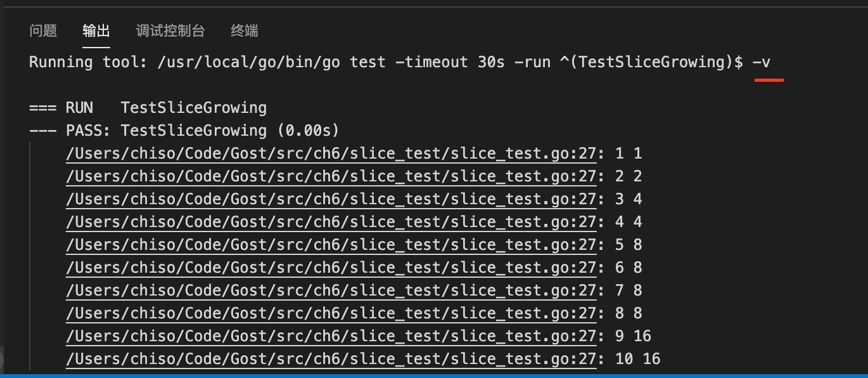Select the 输出 tab
Viewport: 868px width, 378px height.
point(96,30)
